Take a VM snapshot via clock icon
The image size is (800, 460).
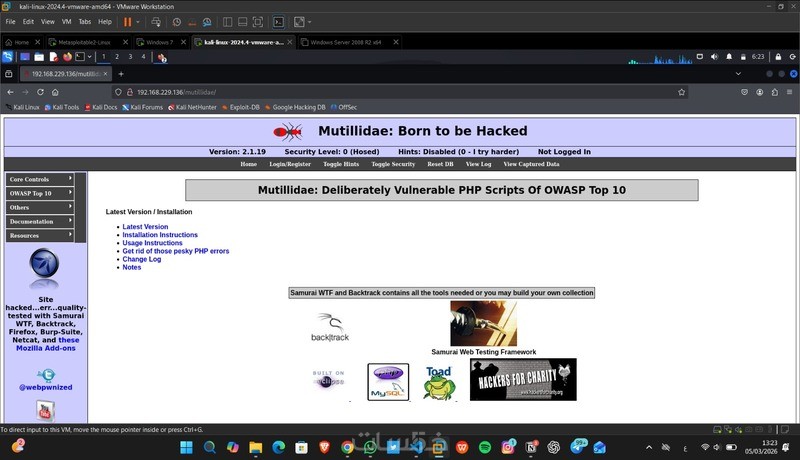177,22
